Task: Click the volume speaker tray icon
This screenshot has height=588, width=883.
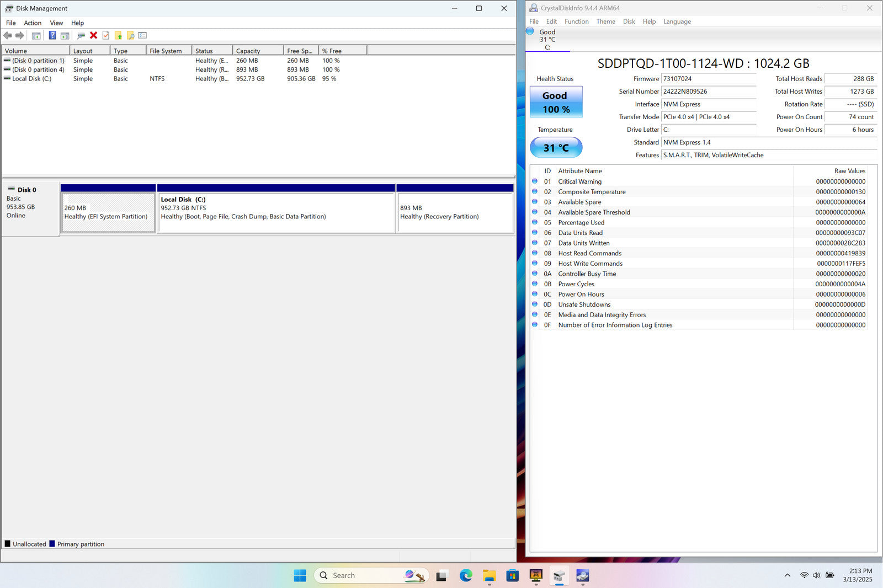Action: coord(816,575)
